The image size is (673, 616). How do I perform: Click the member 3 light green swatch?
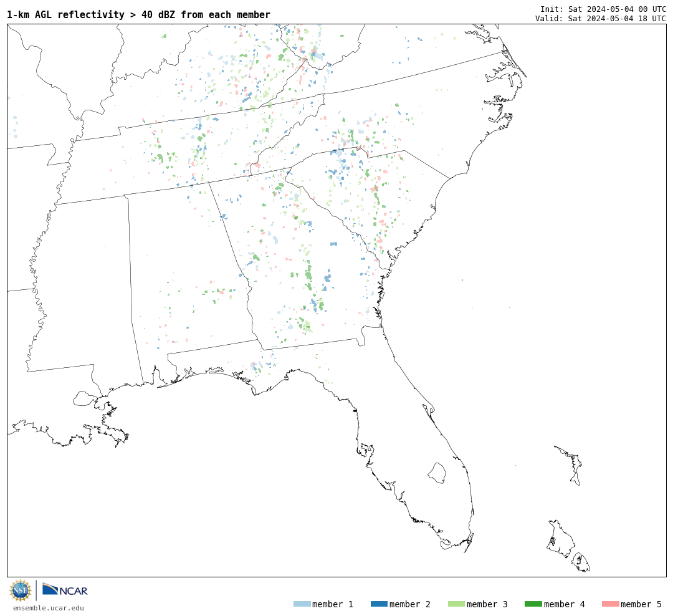(456, 604)
